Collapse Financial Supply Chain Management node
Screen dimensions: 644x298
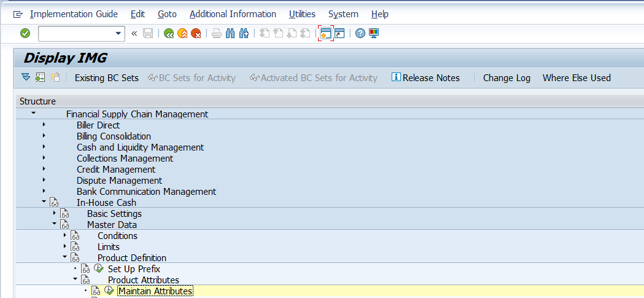pyautogui.click(x=33, y=113)
